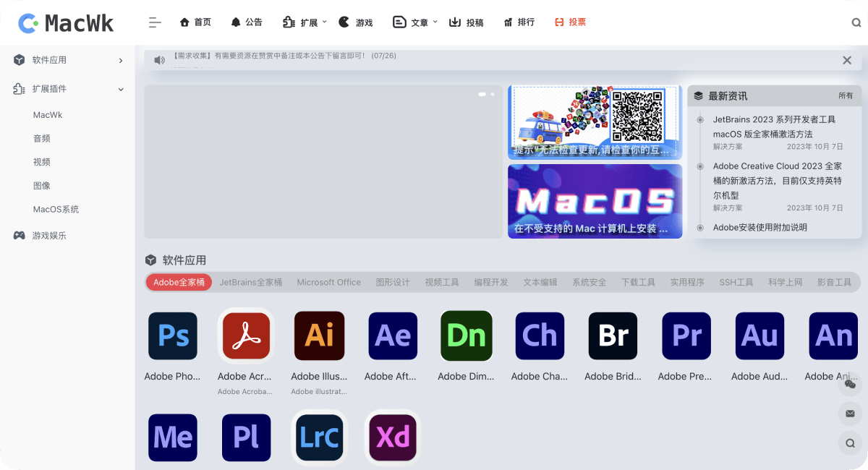This screenshot has width=868, height=470.
Task: Click the floating email icon
Action: [850, 414]
